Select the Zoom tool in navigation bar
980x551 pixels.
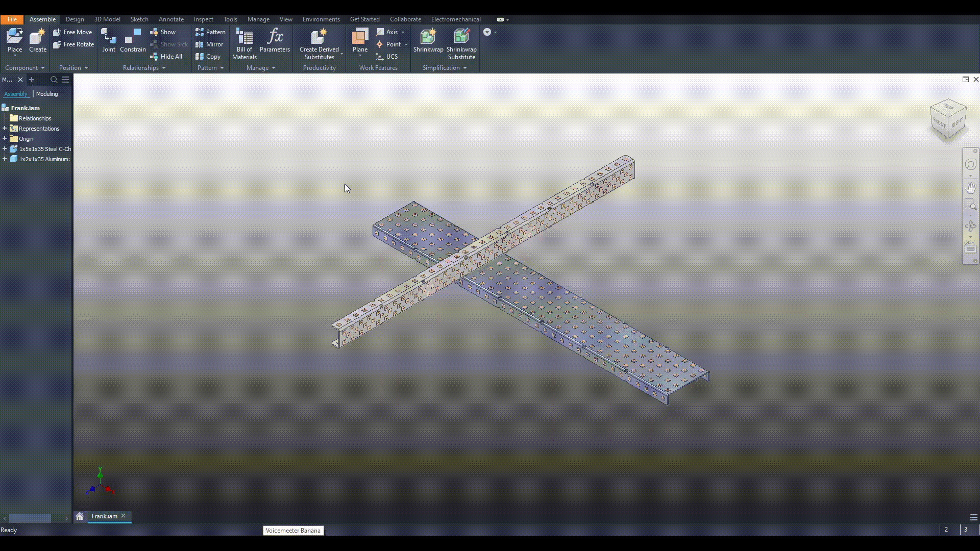pos(970,205)
